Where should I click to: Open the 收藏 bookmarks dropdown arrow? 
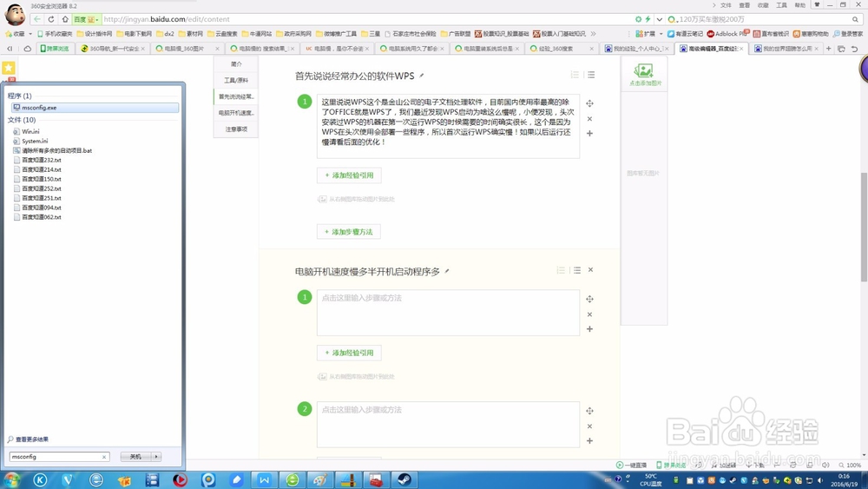[30, 34]
